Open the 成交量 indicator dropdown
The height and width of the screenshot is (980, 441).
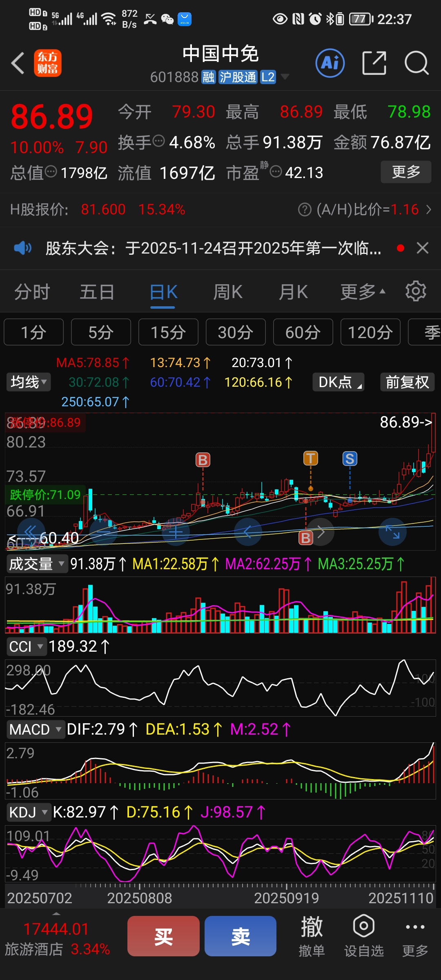[x=37, y=564]
